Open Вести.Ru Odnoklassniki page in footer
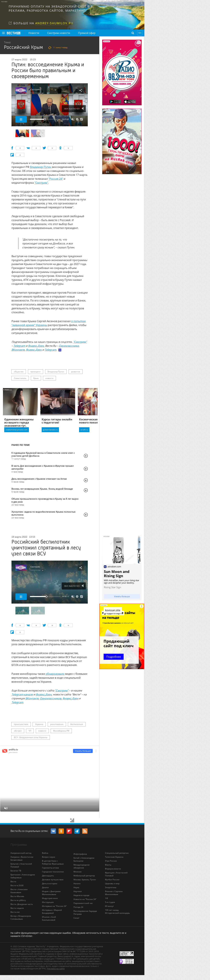This screenshot has height=980, width=210. click(61, 831)
